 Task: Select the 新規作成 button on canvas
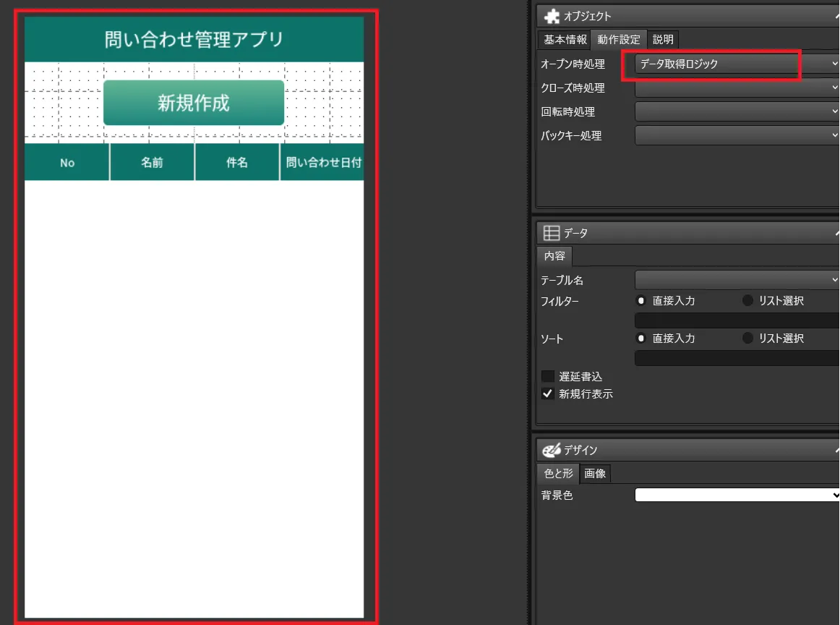point(194,103)
